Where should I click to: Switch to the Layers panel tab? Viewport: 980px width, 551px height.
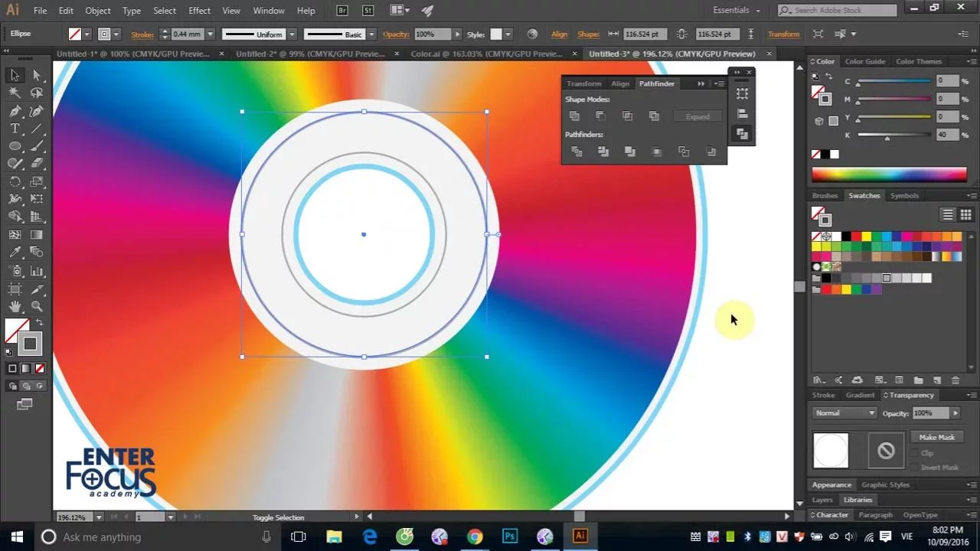pos(822,500)
